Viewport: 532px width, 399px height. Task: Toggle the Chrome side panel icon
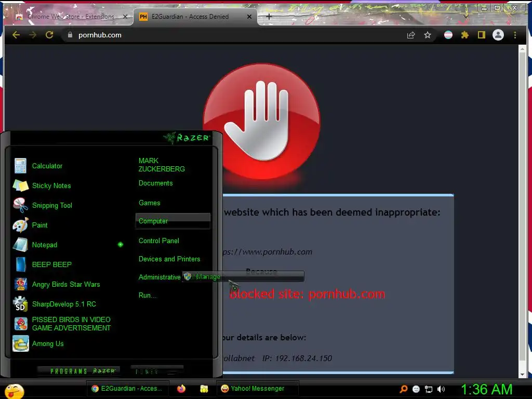tap(482, 35)
